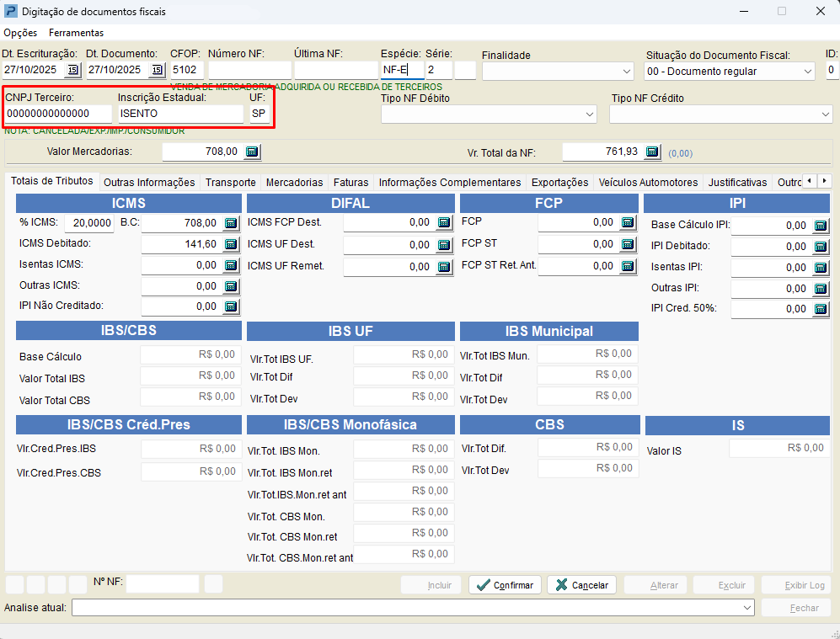Open the Analise atual dropdown

coord(747,608)
